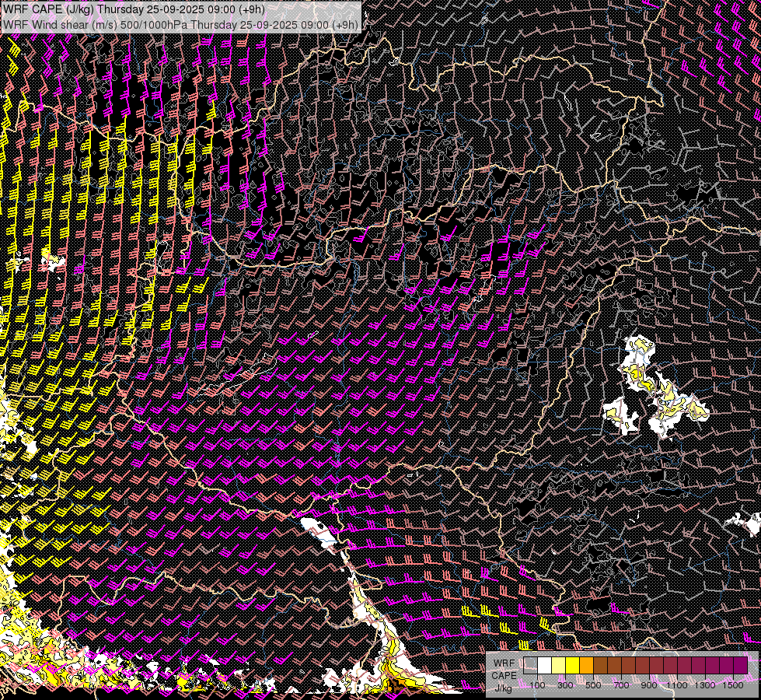This screenshot has height=700, width=761.
Task: Select the last purple legend swatch
Action: coord(741,666)
